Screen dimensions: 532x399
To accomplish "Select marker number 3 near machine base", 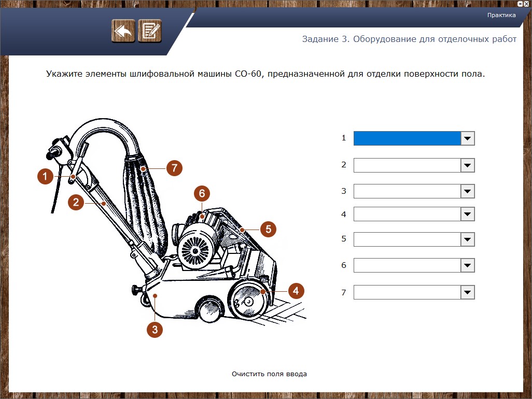I will 155,330.
